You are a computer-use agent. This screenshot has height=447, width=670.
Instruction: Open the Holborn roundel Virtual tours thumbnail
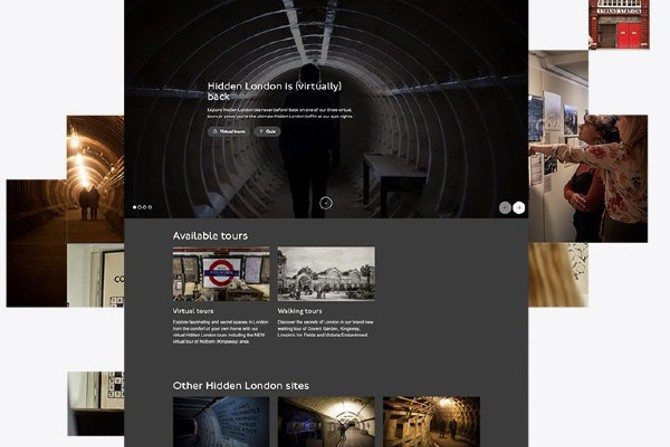pyautogui.click(x=221, y=274)
